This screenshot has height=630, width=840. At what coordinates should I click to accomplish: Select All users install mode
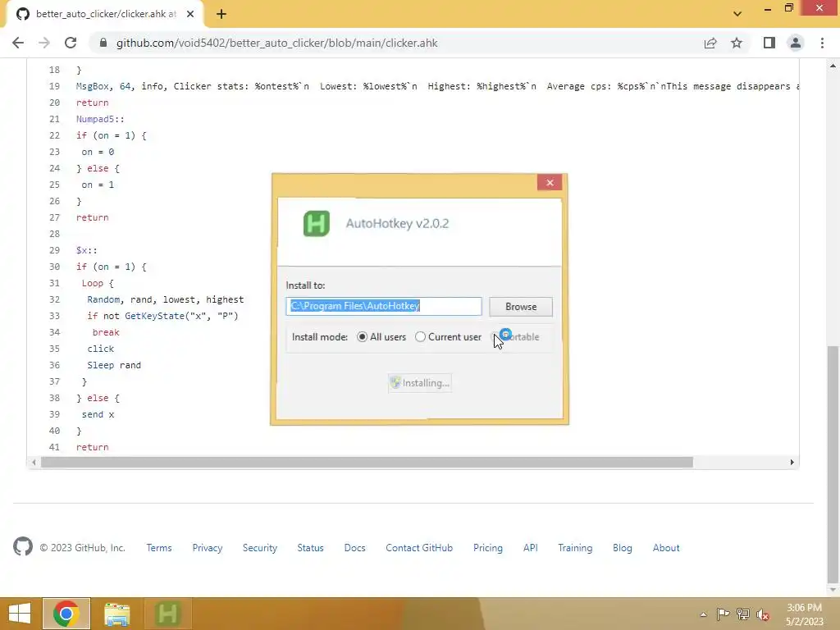381,337
